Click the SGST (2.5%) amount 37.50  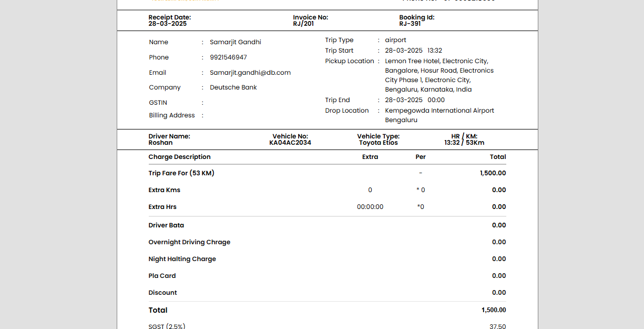click(497, 326)
